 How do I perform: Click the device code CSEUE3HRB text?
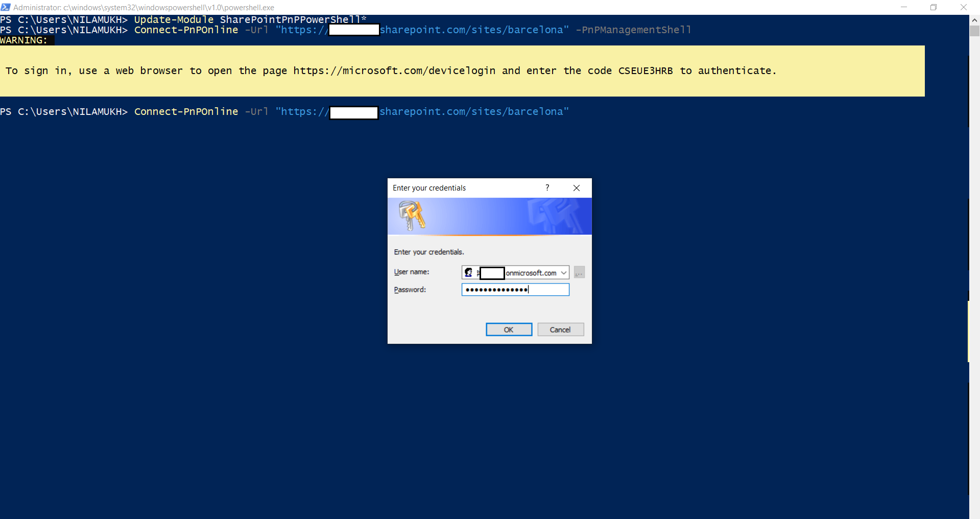pos(646,70)
